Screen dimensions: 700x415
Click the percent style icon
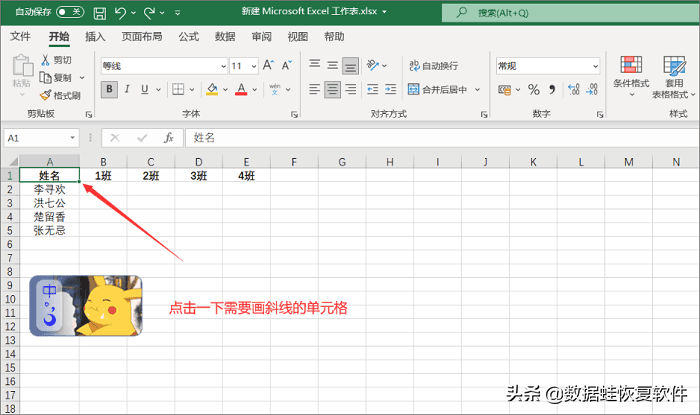tap(533, 90)
